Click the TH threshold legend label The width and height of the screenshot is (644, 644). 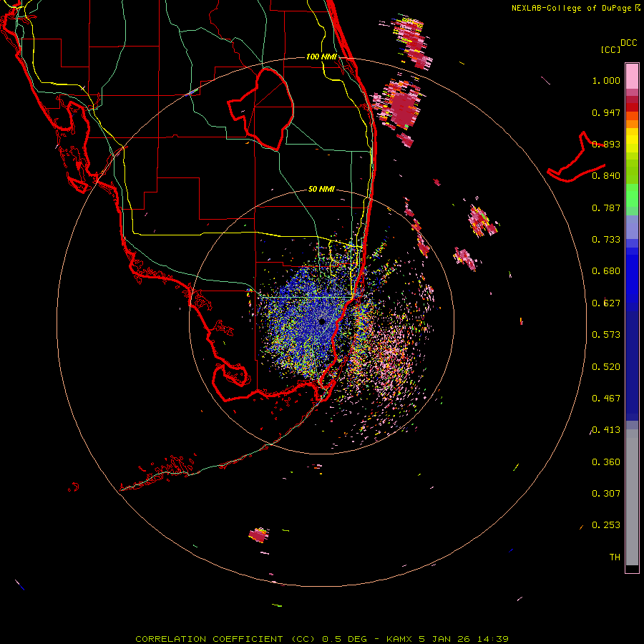[615, 557]
